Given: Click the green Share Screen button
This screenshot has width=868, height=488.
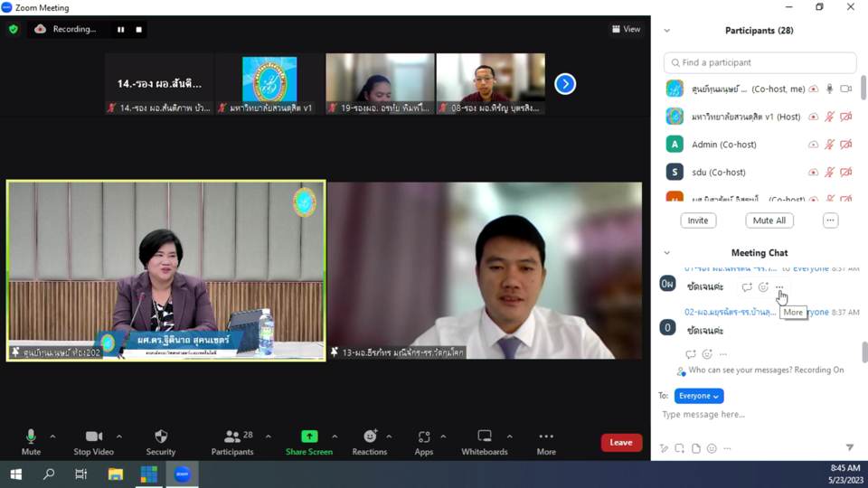Looking at the screenshot, I should point(309,442).
